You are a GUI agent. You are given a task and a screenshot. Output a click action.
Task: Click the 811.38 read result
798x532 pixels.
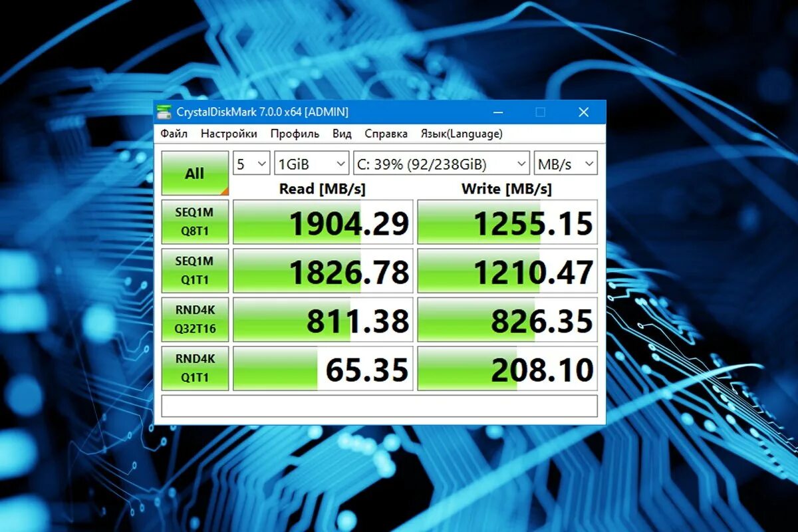(x=323, y=319)
